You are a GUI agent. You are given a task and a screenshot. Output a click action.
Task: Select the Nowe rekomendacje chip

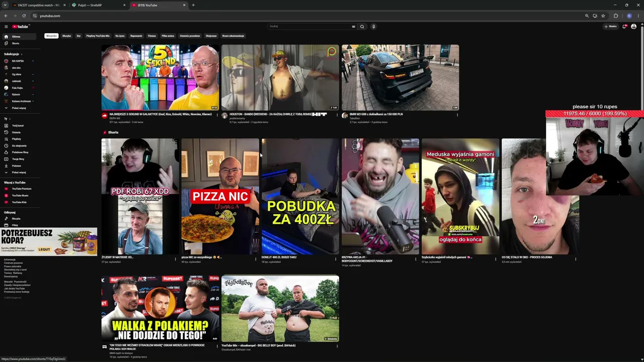pos(233,36)
